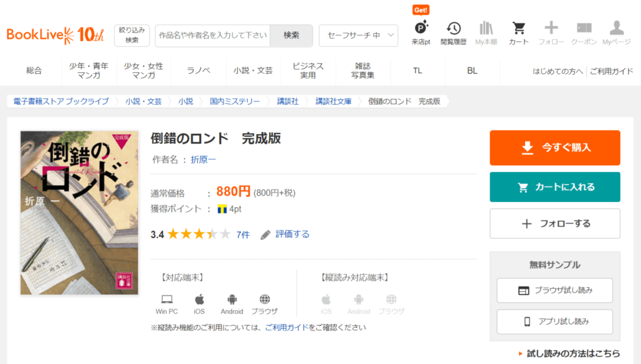Click the 評価する pencil rating link
Viewport: 641px width, 364px height.
[x=285, y=234]
